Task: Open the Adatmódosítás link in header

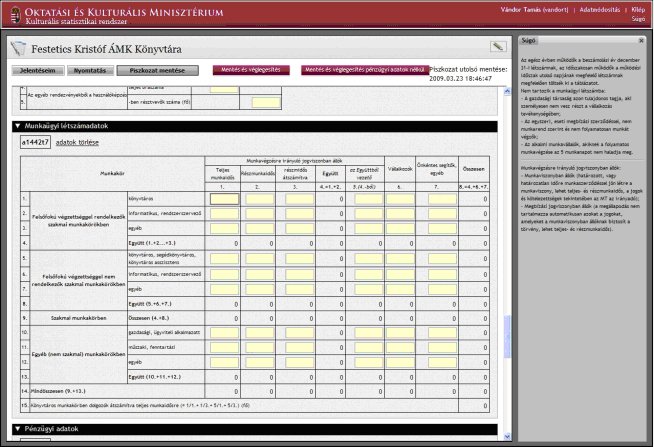Action: (600, 10)
